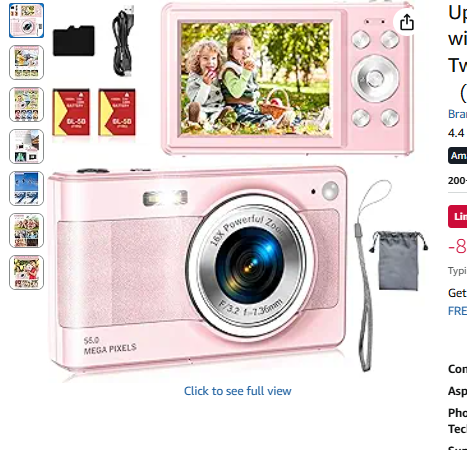Click the red Limited deal badge
467x450 pixels.
[x=457, y=216]
